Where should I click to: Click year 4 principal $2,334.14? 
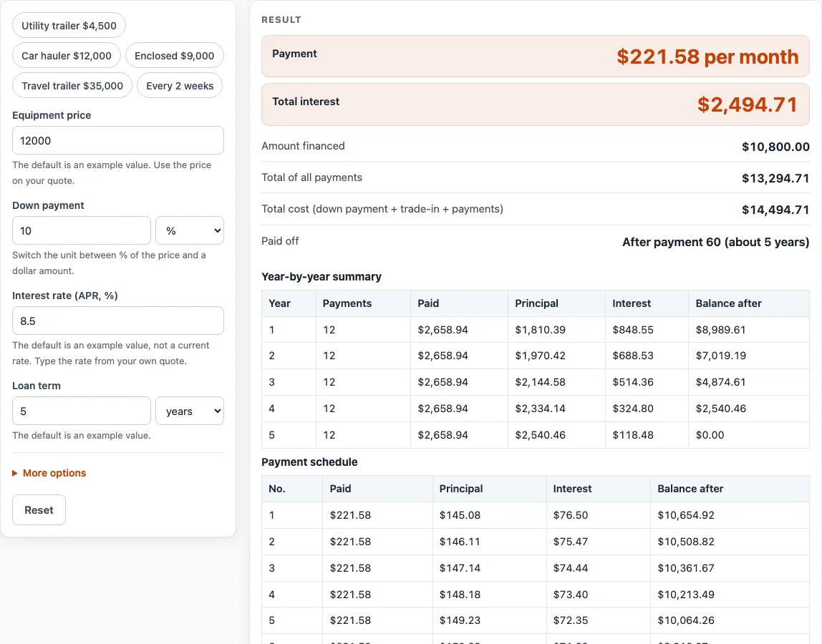(x=540, y=408)
